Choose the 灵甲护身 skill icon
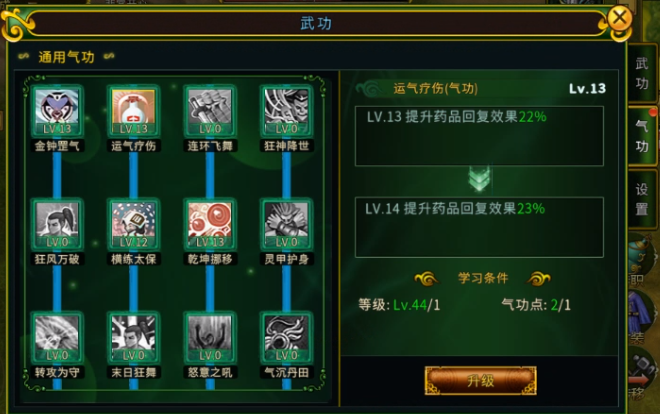Viewport: 660px width, 414px height. [286, 225]
